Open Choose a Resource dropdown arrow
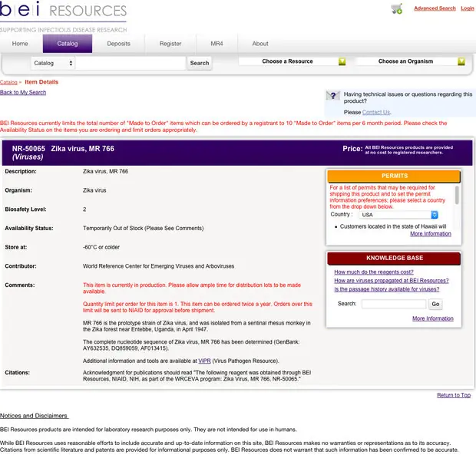This screenshot has height=458, width=476. coord(342,61)
